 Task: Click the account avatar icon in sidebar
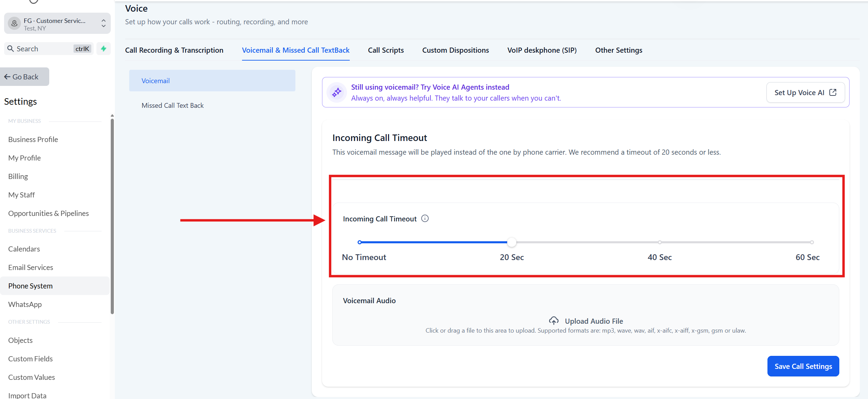pyautogui.click(x=14, y=23)
